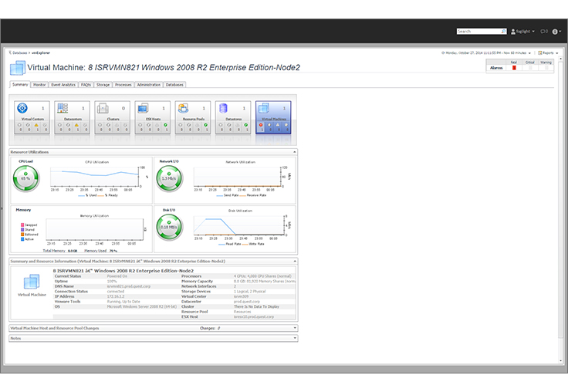Click the Reports icon
Viewport: 568px width, 392px height.
coord(540,53)
